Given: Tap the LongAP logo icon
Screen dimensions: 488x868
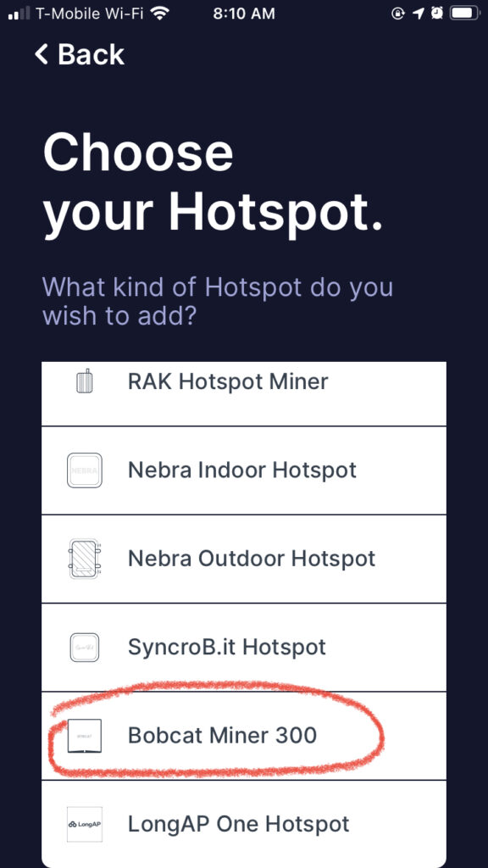Looking at the screenshot, I should pyautogui.click(x=84, y=824).
